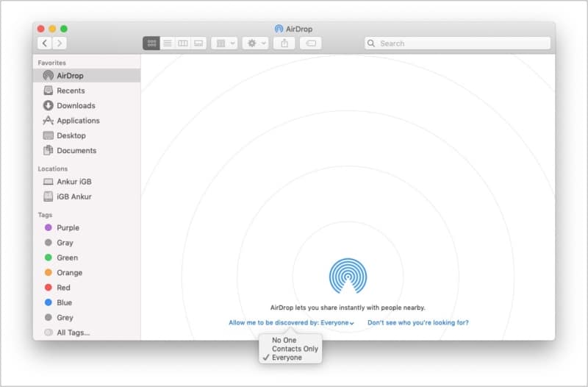Click the large AirDrop radar icon
The width and height of the screenshot is (588, 387).
pyautogui.click(x=348, y=277)
